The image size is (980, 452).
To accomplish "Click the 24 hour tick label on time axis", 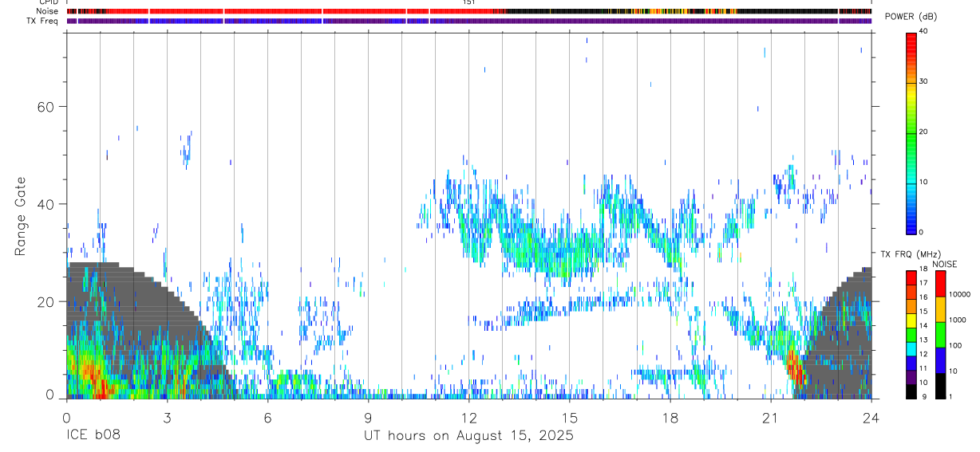I will [x=871, y=417].
